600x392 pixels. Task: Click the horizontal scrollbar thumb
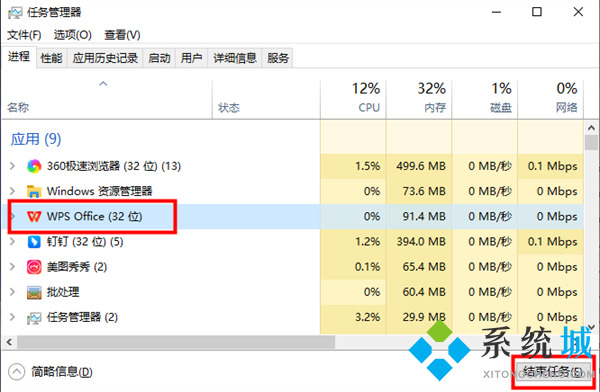[176, 342]
